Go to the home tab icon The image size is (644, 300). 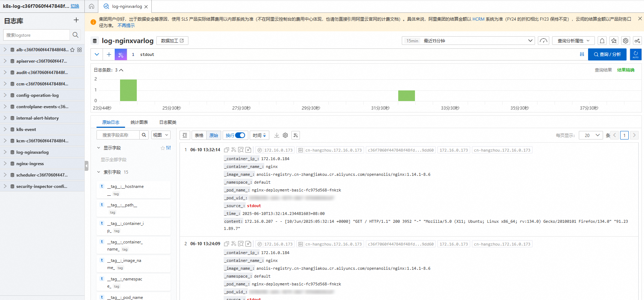(92, 6)
